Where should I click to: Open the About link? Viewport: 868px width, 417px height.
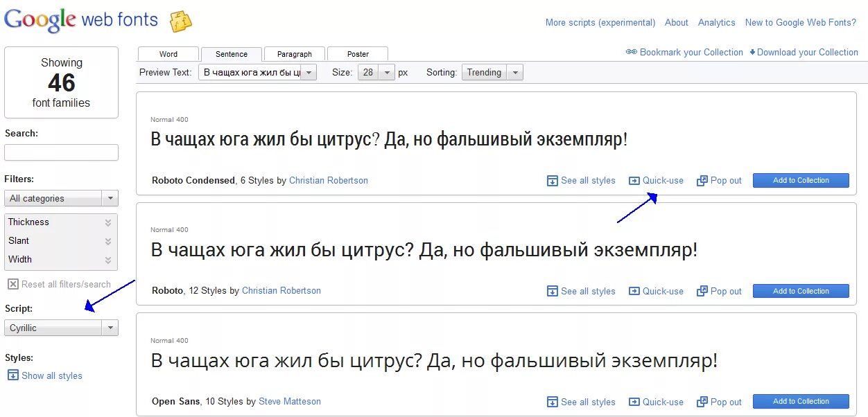coord(677,23)
